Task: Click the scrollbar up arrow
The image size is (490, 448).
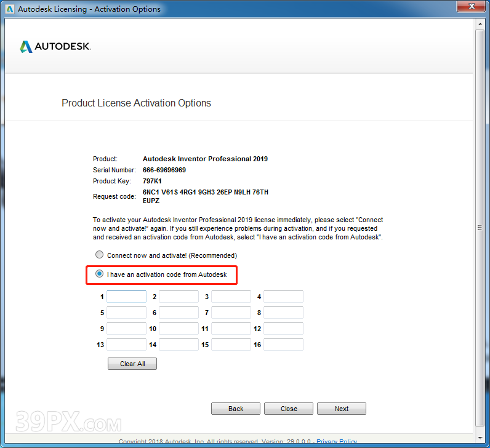Action: tap(480, 24)
